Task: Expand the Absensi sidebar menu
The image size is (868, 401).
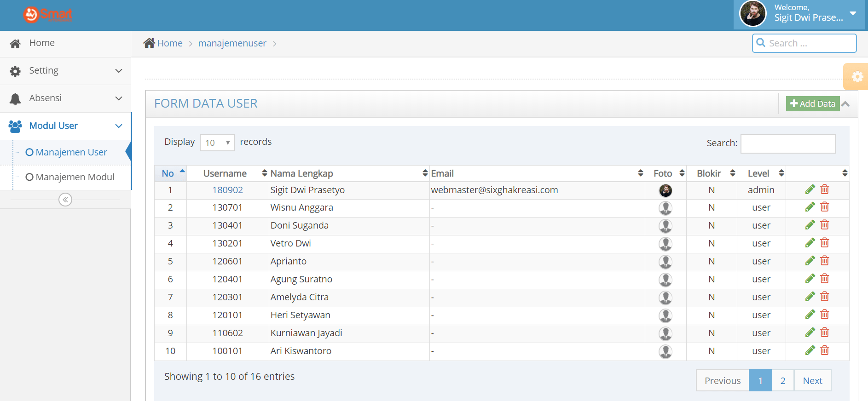Action: point(65,98)
